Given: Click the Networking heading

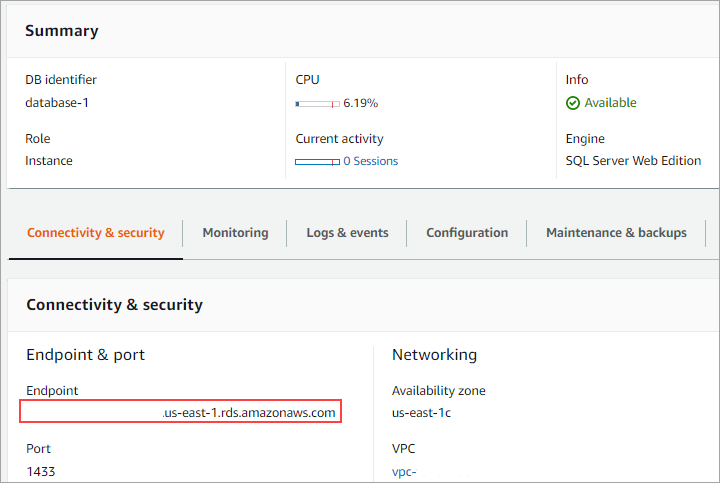Looking at the screenshot, I should click(x=434, y=354).
